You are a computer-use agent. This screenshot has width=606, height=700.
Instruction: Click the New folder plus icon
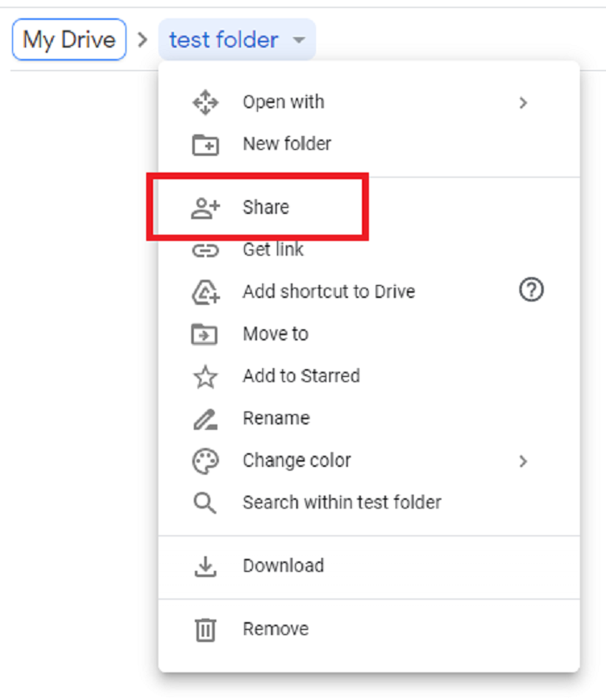[205, 145]
